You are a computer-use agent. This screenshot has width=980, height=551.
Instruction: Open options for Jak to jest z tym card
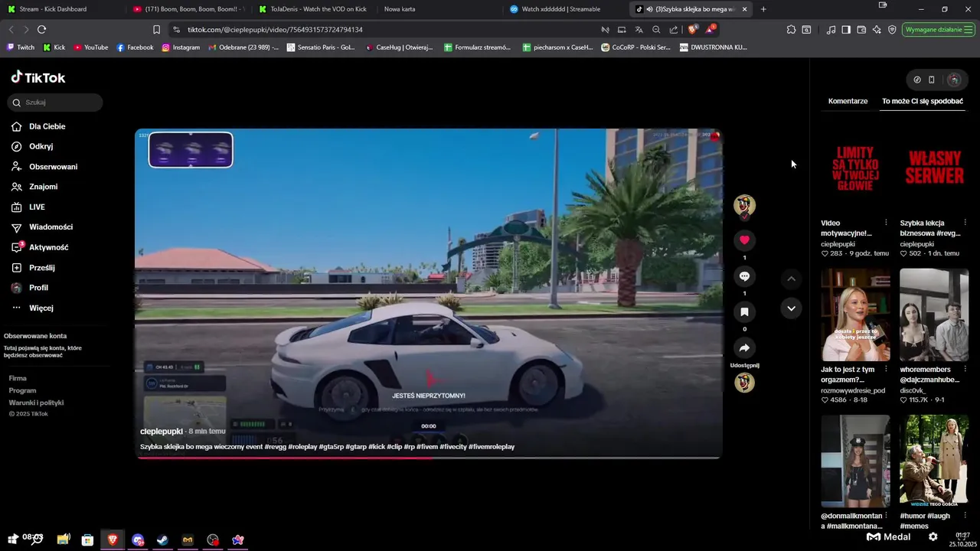pyautogui.click(x=886, y=370)
